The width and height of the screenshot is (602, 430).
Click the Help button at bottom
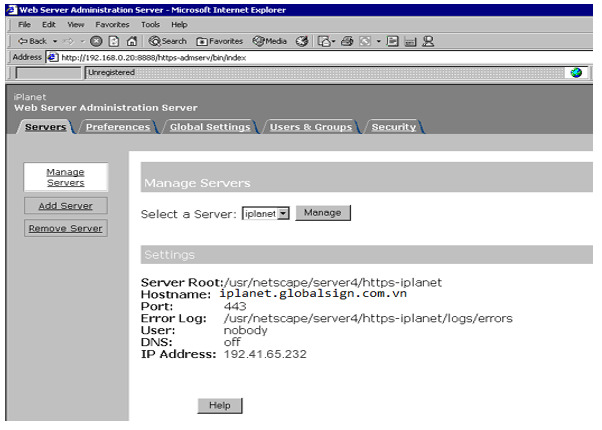(220, 405)
